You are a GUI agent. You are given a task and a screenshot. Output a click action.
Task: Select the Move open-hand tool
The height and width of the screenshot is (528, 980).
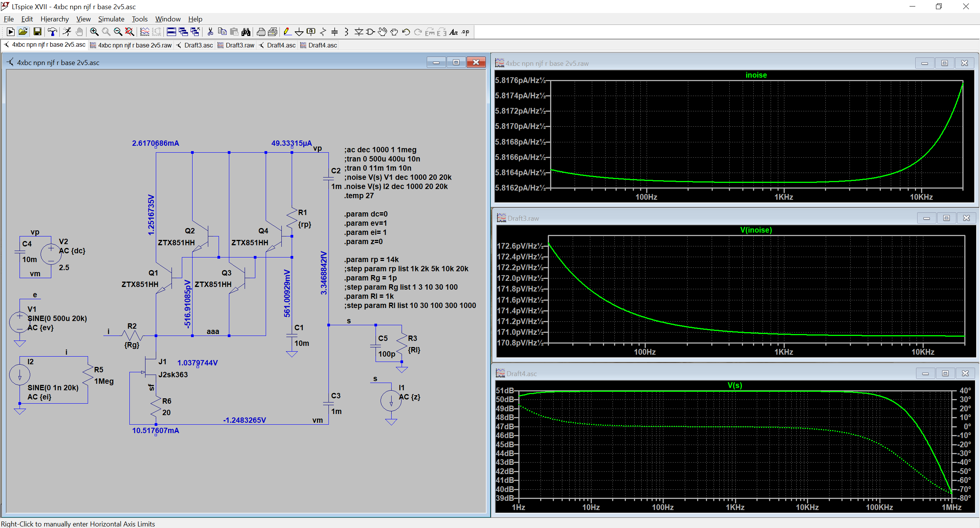(382, 32)
